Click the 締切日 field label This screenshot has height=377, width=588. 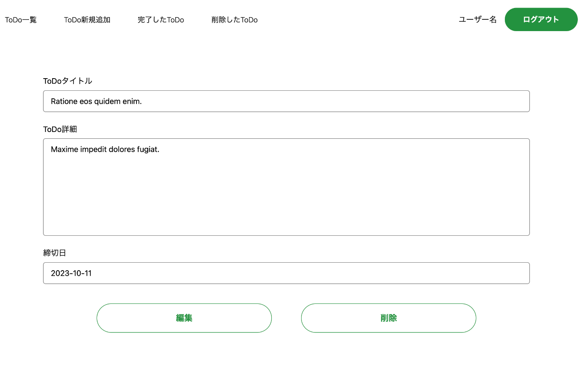pos(55,253)
